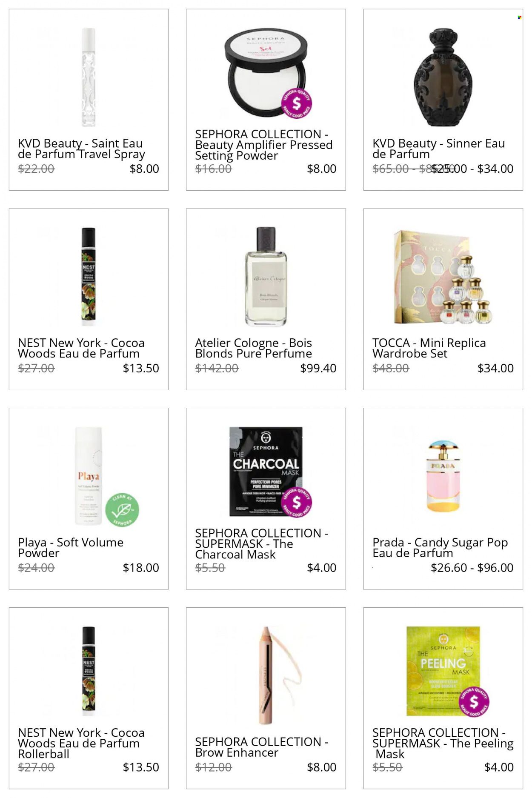Open the Prada Candy Sugar Pop bottle image
This screenshot has width=532, height=798.
(443, 476)
